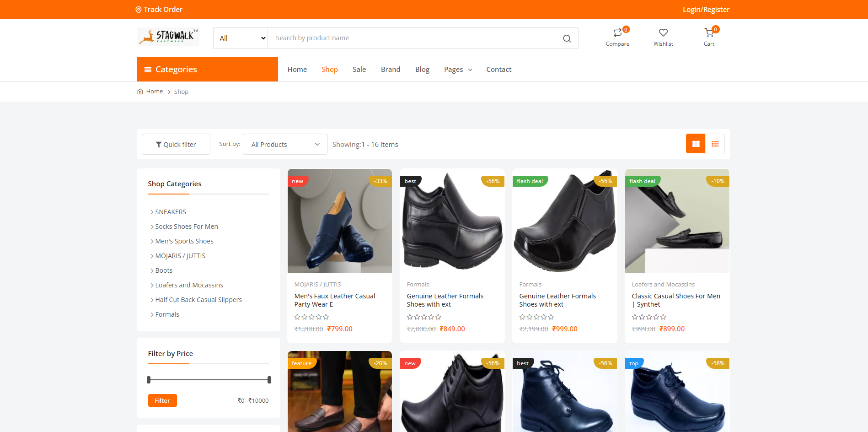Click the Classic Casual Shoes For Men title
The height and width of the screenshot is (432, 868).
click(x=676, y=300)
